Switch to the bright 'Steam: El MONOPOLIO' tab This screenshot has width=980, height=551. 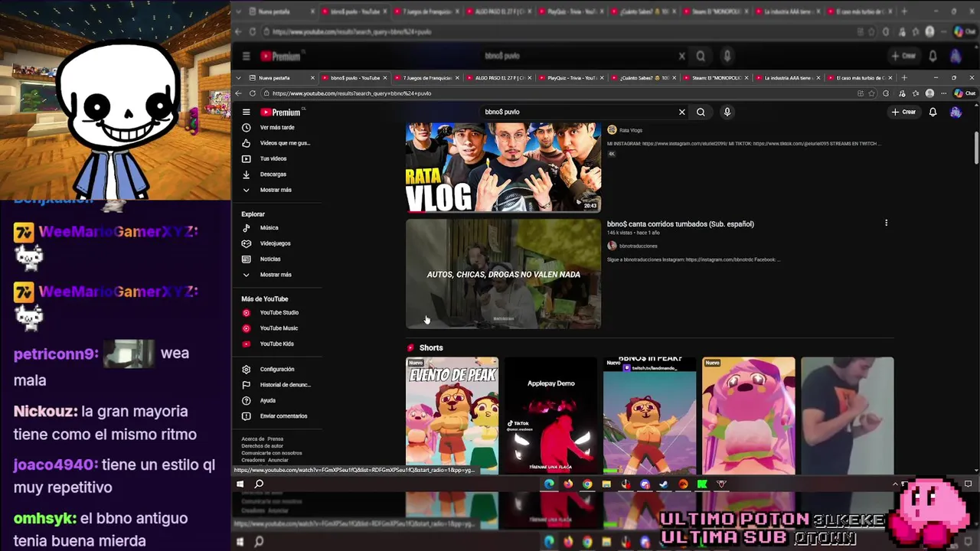(715, 77)
